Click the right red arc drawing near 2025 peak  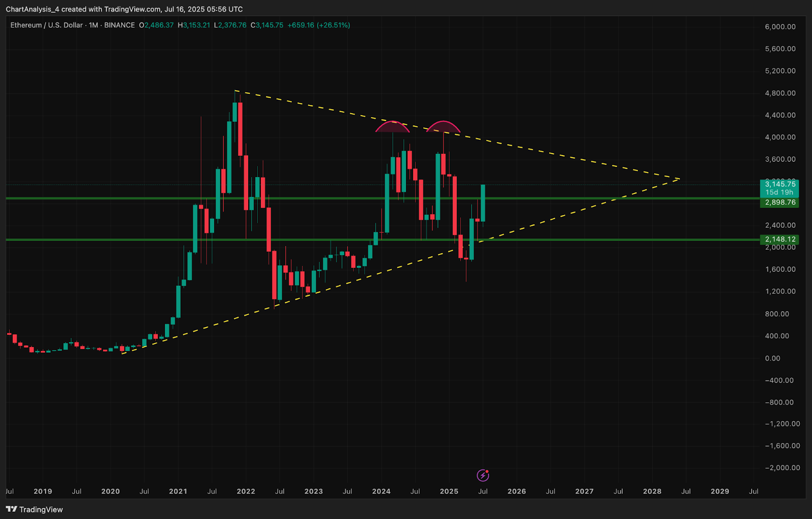click(443, 126)
